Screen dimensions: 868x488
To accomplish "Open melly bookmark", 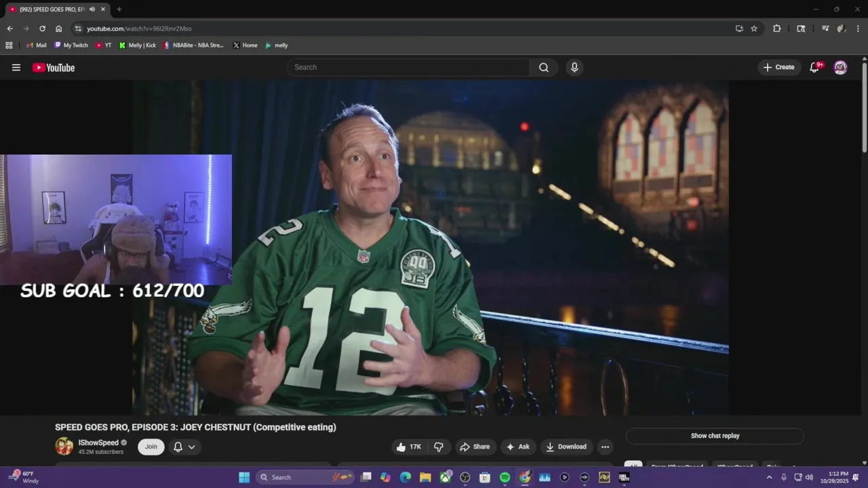I will coord(277,45).
